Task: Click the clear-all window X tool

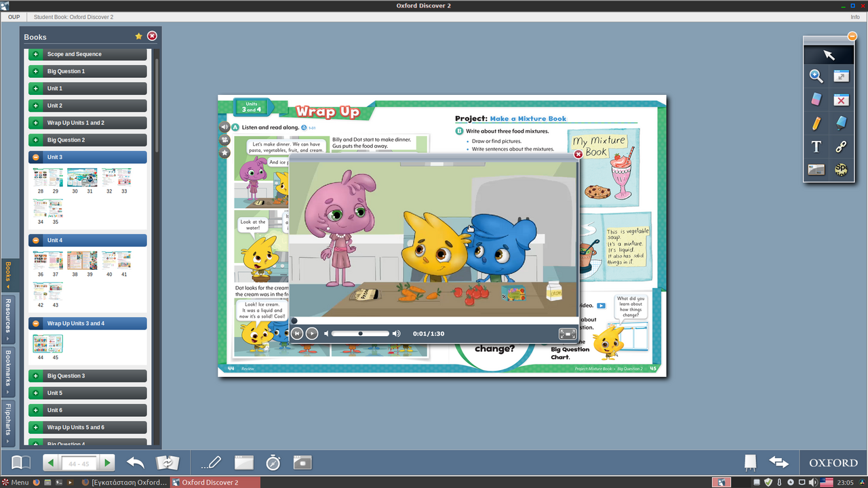Action: pos(841,100)
